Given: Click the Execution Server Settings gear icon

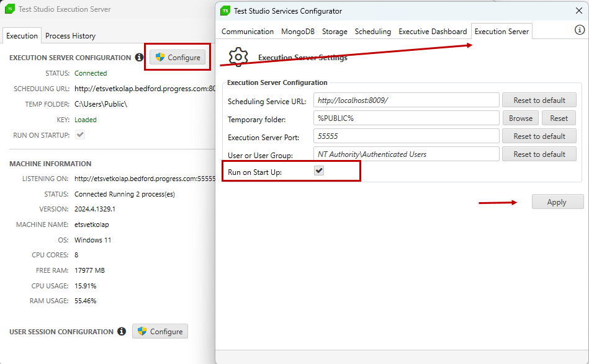Looking at the screenshot, I should pyautogui.click(x=238, y=57).
